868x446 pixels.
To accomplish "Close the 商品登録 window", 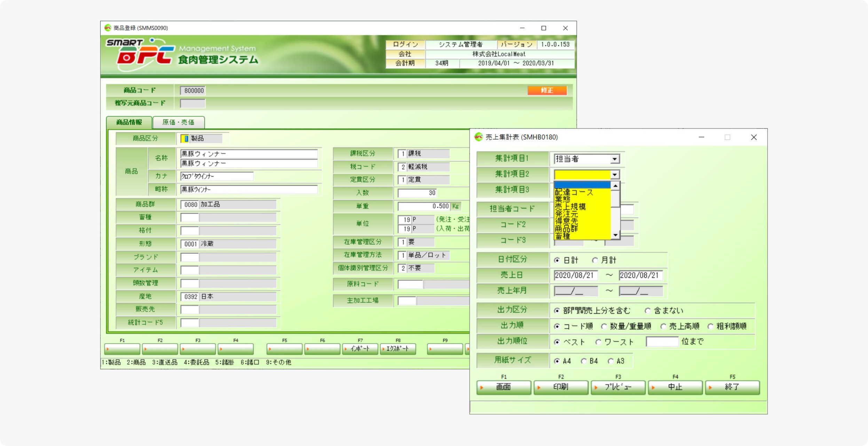I will coord(565,28).
